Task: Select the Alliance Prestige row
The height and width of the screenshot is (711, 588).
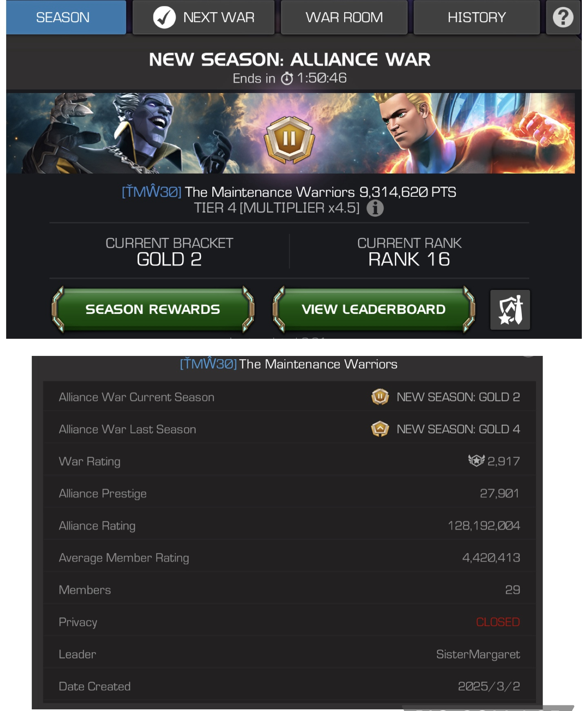Action: coord(290,493)
